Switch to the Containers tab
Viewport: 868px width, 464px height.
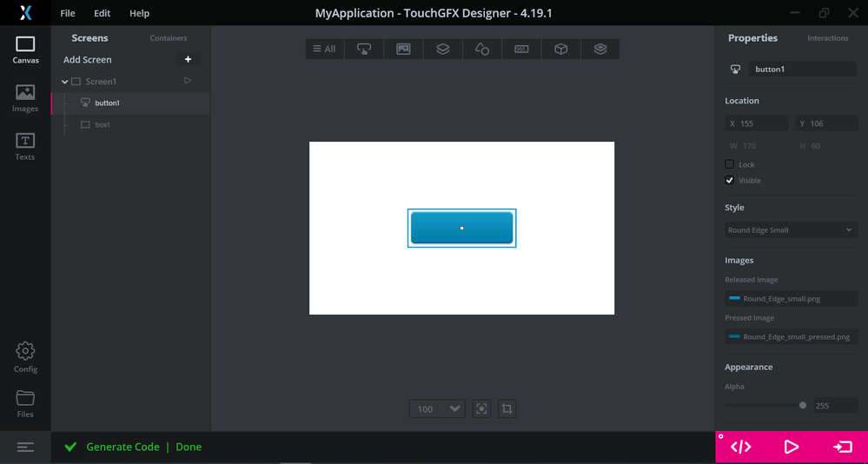pyautogui.click(x=169, y=38)
